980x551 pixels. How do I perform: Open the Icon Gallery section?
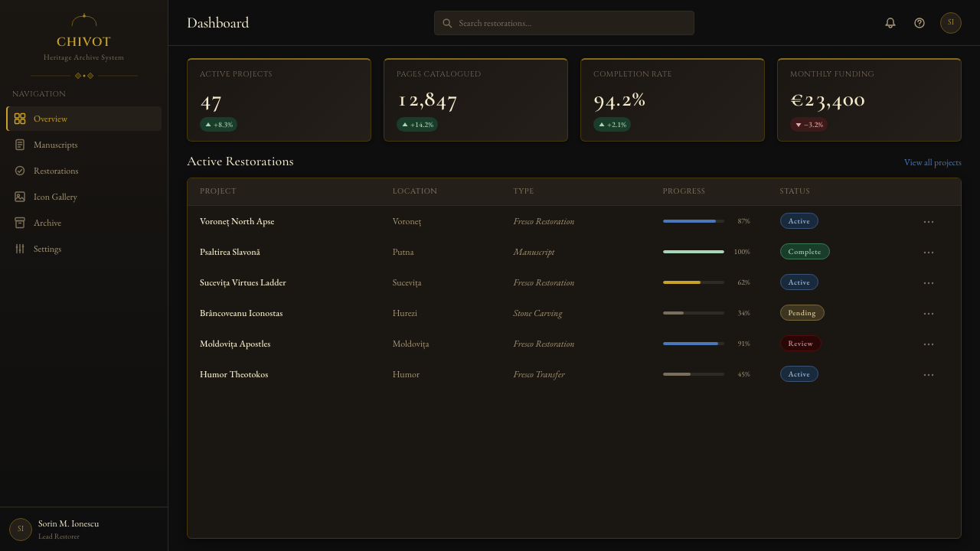(84, 197)
